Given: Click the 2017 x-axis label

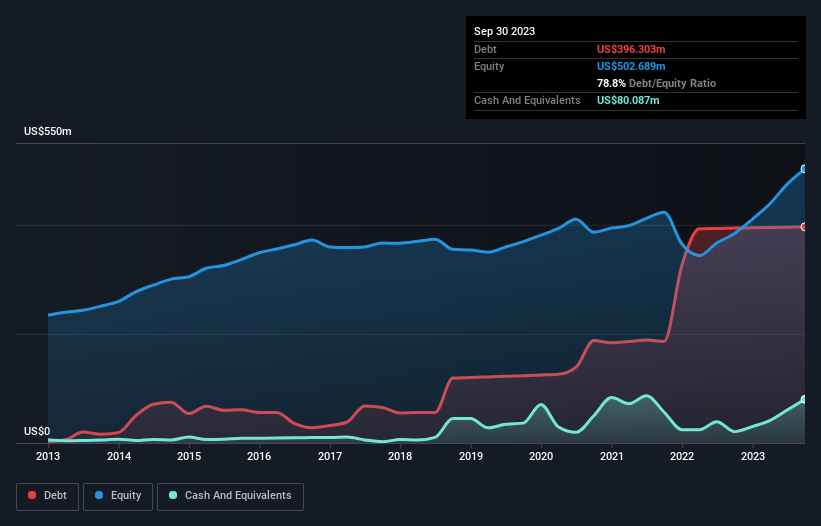Looking at the screenshot, I should pos(330,456).
